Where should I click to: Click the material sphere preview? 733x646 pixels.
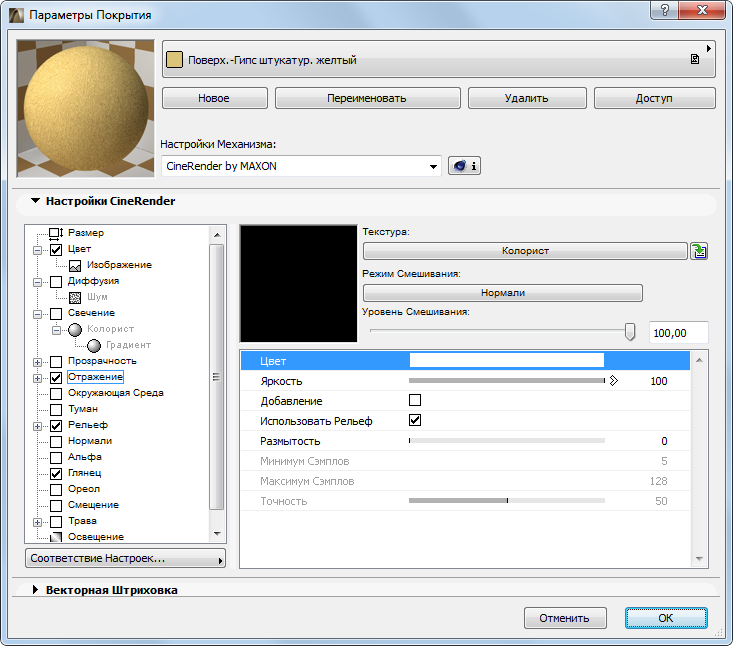coord(86,108)
